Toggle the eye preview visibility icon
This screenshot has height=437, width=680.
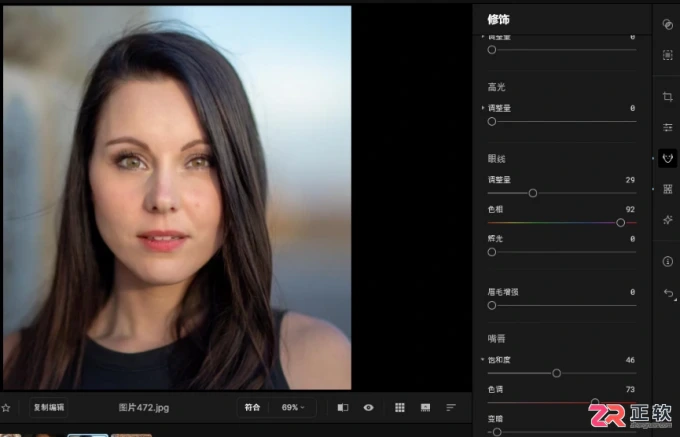(369, 408)
